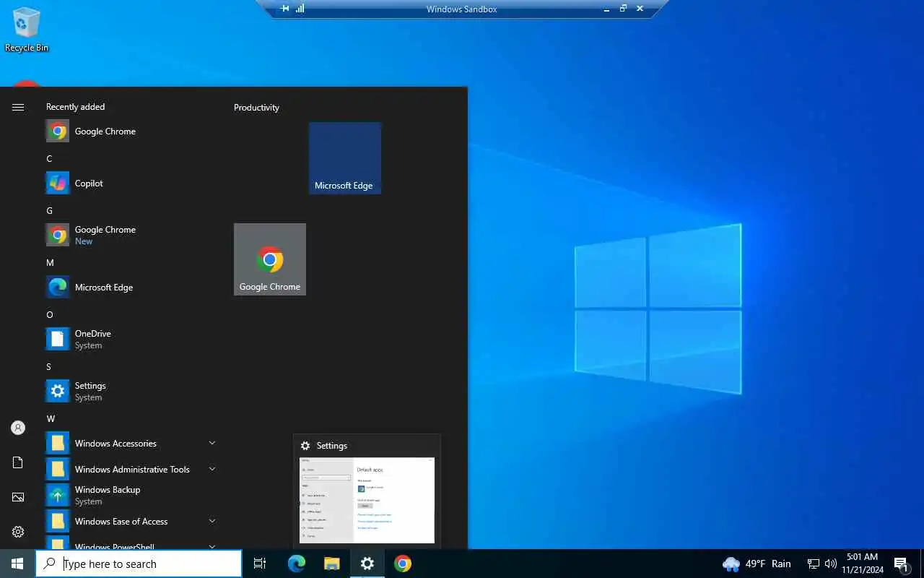Click the Google Chrome tile
The image size is (924, 578).
270,259
